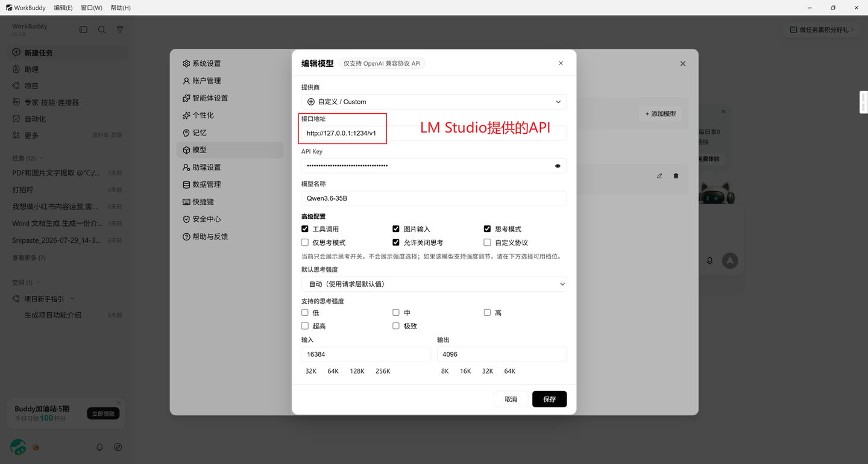Open the user avatar at bottom left
The height and width of the screenshot is (464, 868).
pos(18,447)
